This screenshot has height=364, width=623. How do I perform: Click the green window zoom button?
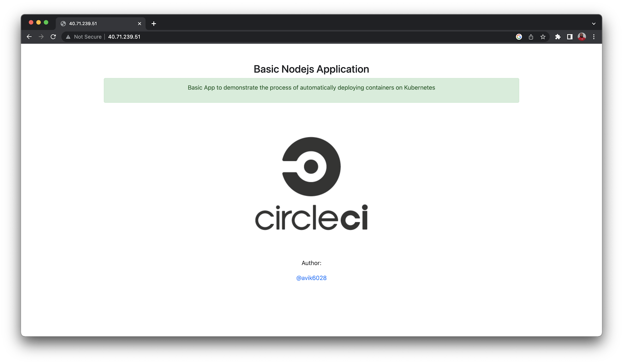46,22
